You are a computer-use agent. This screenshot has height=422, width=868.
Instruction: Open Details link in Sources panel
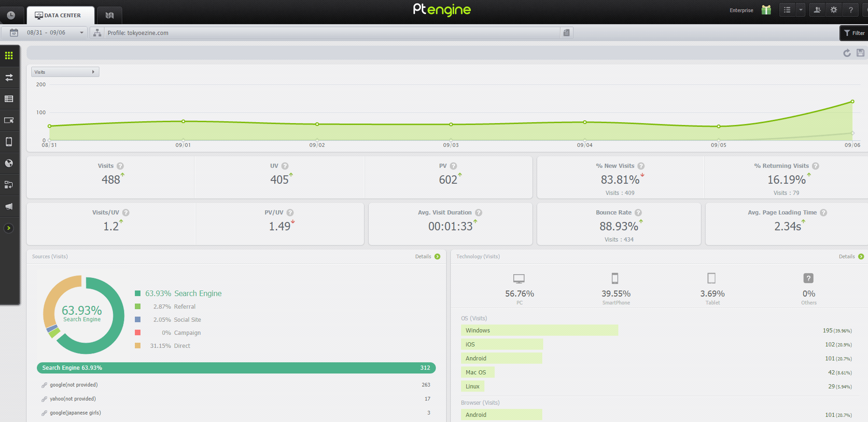click(x=427, y=256)
